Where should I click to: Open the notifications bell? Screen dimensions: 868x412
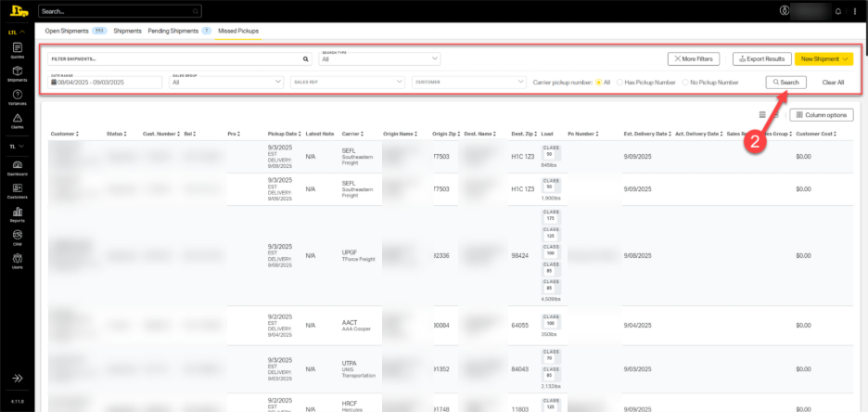(838, 11)
